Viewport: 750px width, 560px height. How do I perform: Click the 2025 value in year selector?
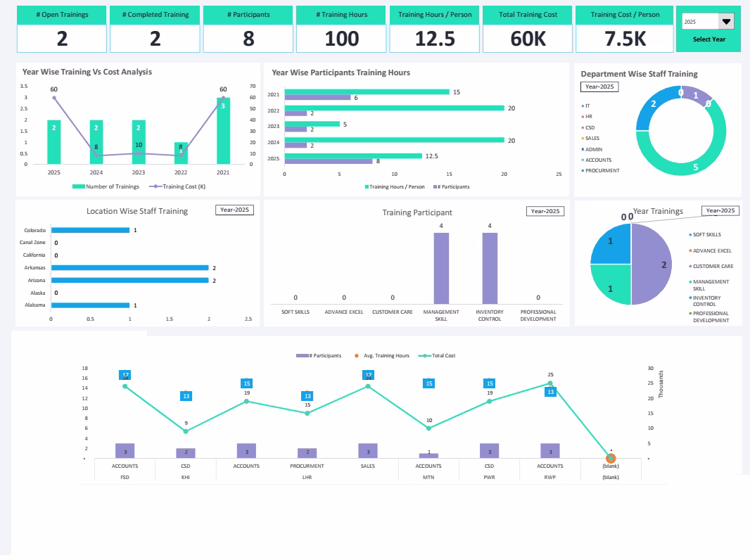690,23
